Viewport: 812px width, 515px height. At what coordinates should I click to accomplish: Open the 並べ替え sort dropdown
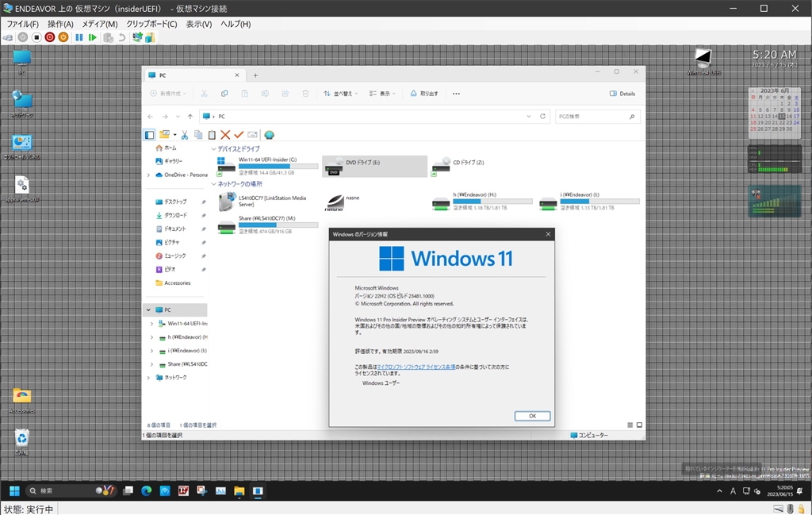click(x=341, y=94)
